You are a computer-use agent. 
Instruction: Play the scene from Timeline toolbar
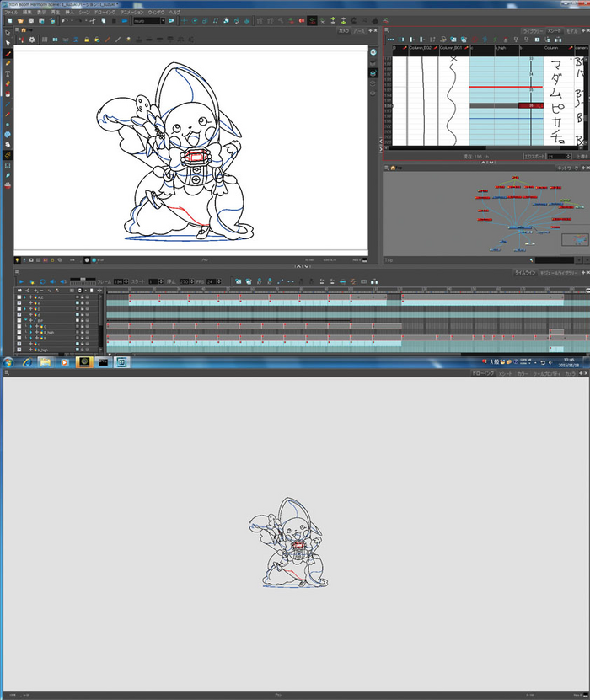coord(21,281)
